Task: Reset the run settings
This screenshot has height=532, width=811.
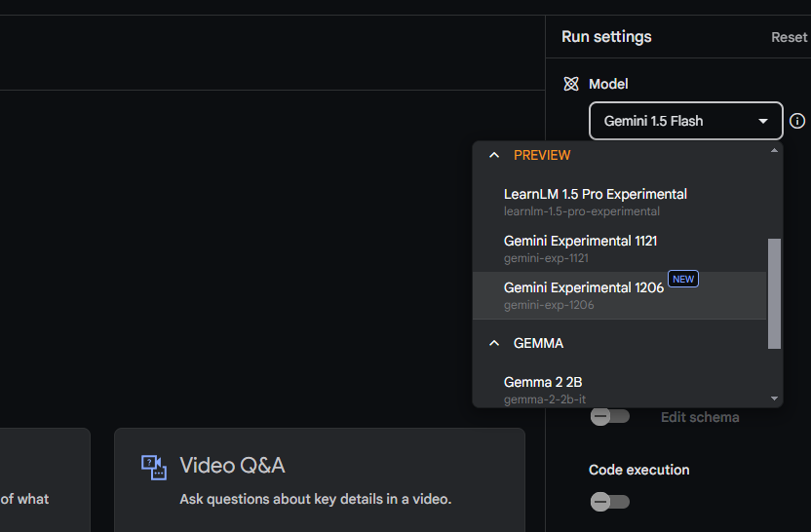Action: pos(789,37)
